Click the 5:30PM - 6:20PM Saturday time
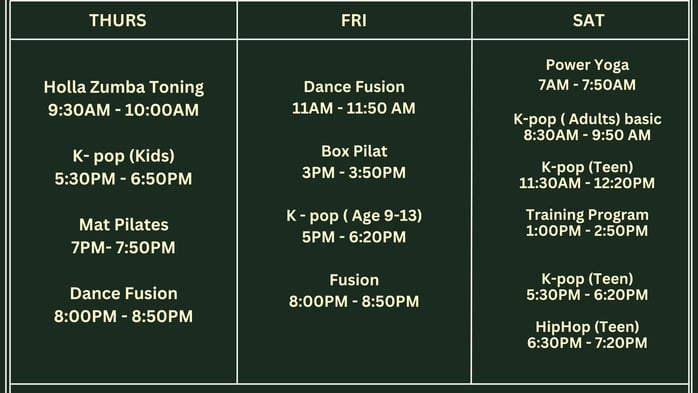698x393 pixels. pos(587,295)
